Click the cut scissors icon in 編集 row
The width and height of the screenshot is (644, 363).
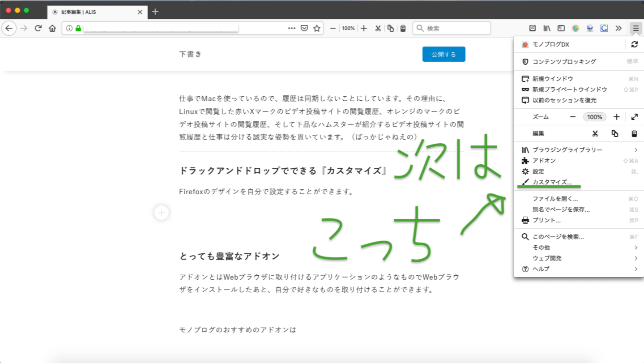coord(595,133)
